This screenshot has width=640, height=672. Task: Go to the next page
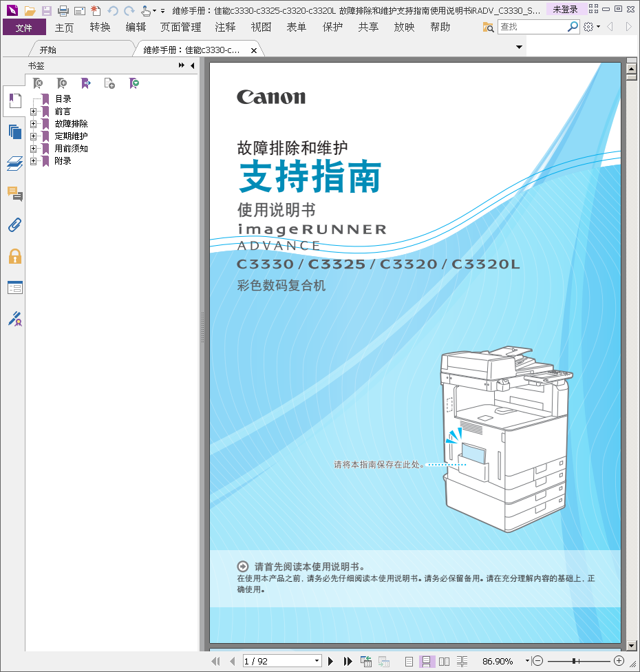331,661
